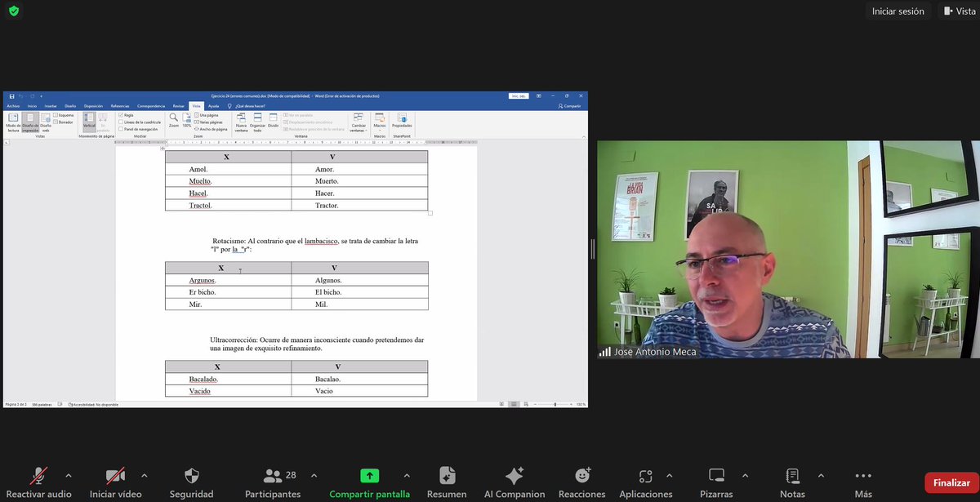Click the table cell containing Bacalao.

coord(359,379)
